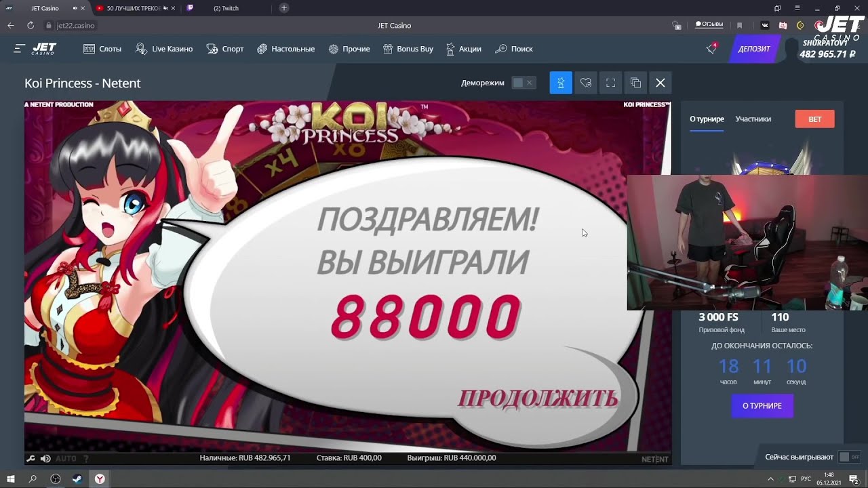Open the Спорт section
Screen dimensions: 868x488
click(x=225, y=49)
